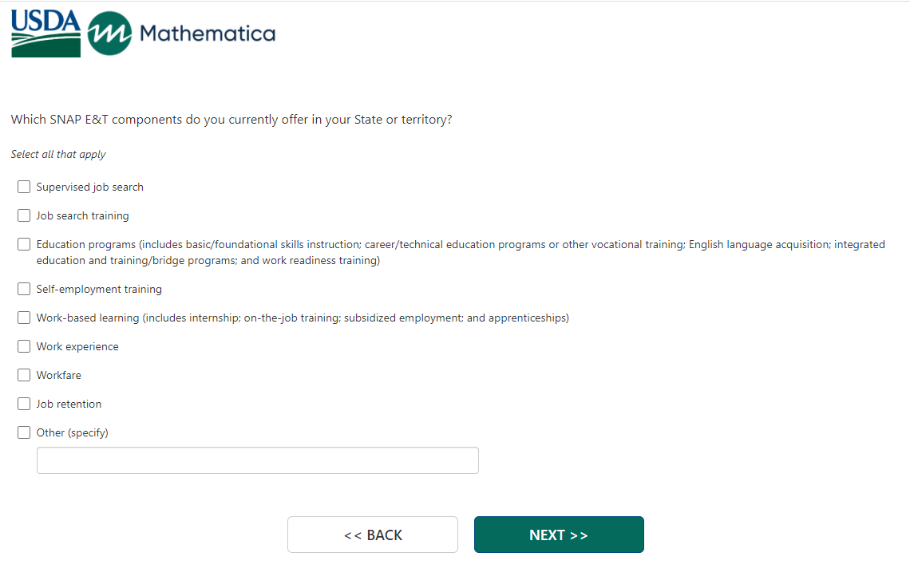Click the Mathematica wordmark text
Screen dimensions: 910x588
(x=207, y=34)
